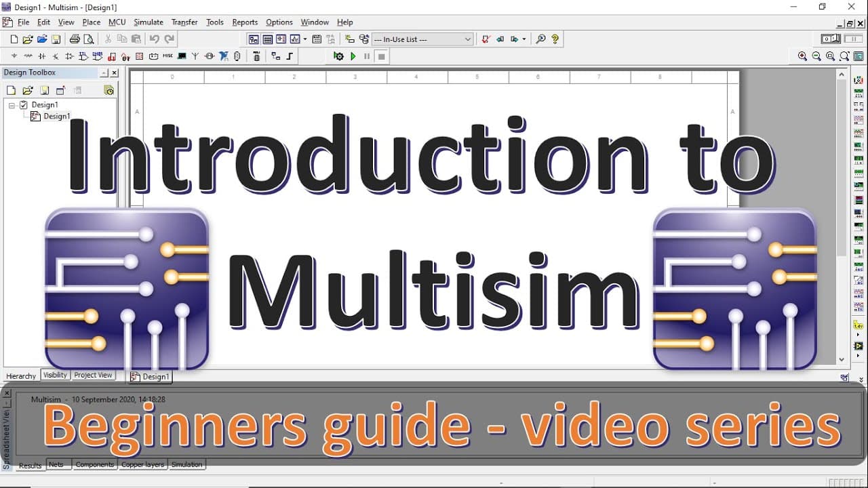Click the Design Toolbox icon with a clock
Screen dimensions: 868x488
pyautogui.click(x=108, y=90)
